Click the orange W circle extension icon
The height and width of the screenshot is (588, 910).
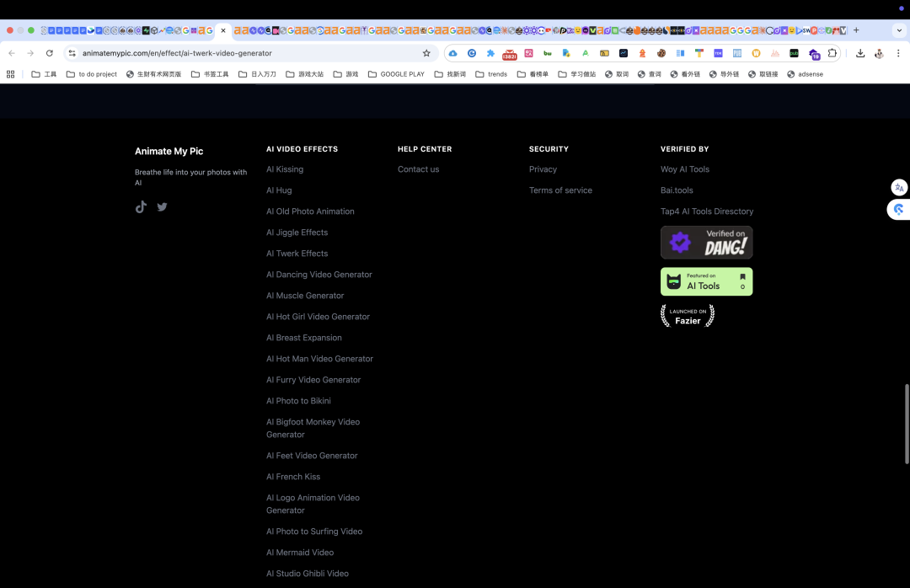coord(756,53)
